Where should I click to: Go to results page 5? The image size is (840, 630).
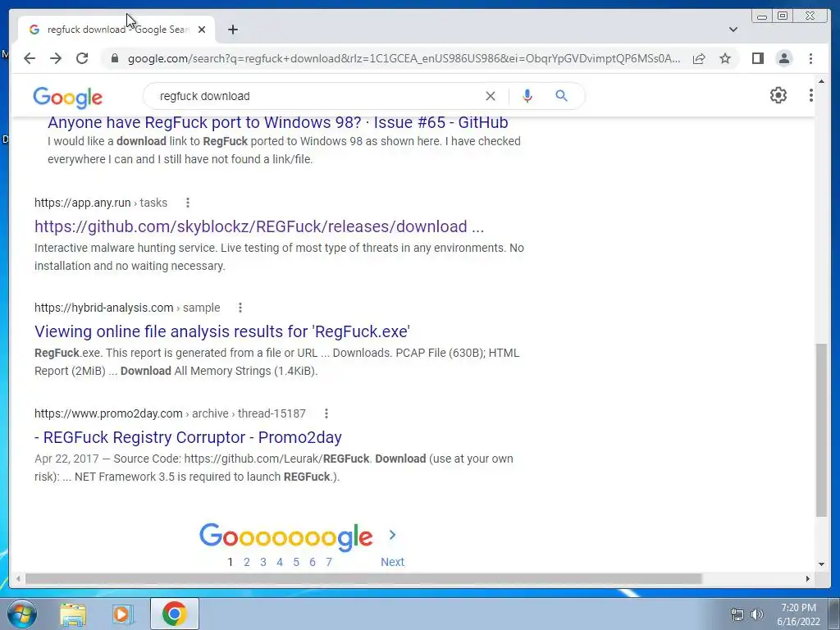(296, 562)
